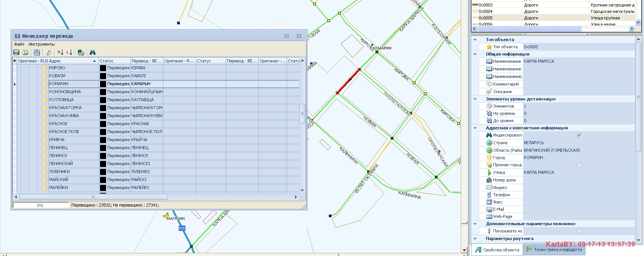This screenshot has height=256, width=644.
Task: Click the L down-arrow sort icon
Action: (69, 52)
